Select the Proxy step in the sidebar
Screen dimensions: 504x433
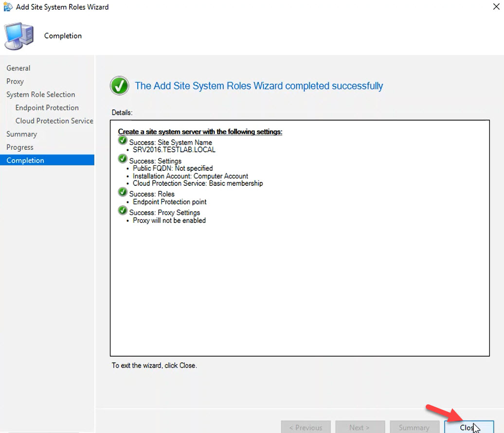pos(15,81)
